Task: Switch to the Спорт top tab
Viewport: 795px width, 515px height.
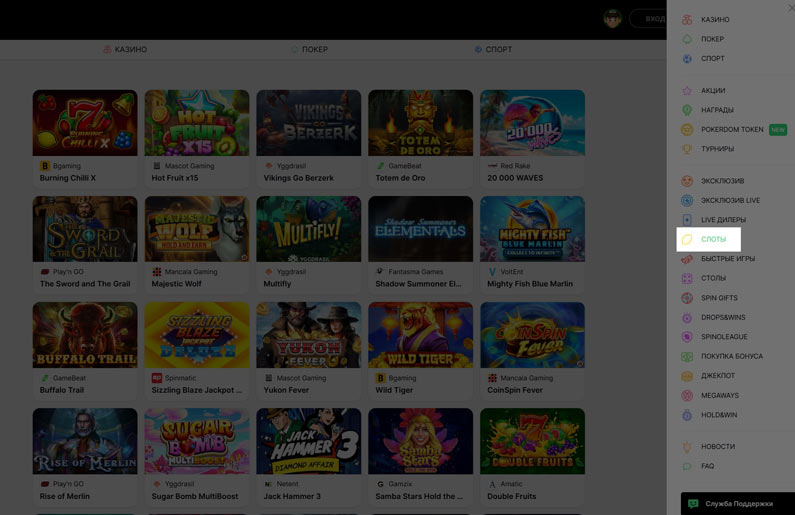Action: click(x=493, y=49)
